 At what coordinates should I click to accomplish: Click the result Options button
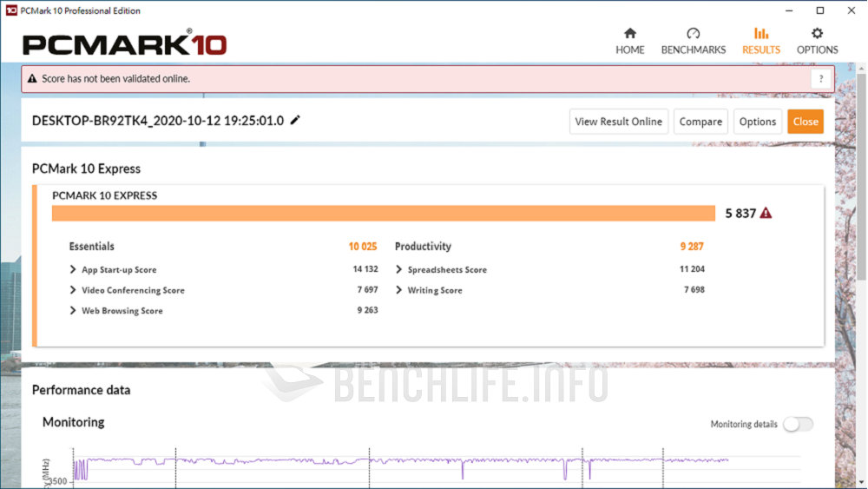coord(757,122)
